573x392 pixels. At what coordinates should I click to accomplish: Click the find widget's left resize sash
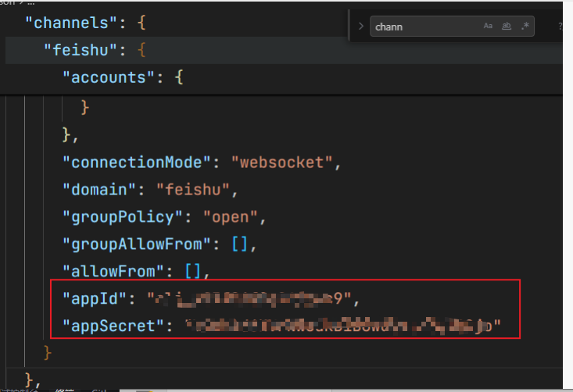pos(349,26)
